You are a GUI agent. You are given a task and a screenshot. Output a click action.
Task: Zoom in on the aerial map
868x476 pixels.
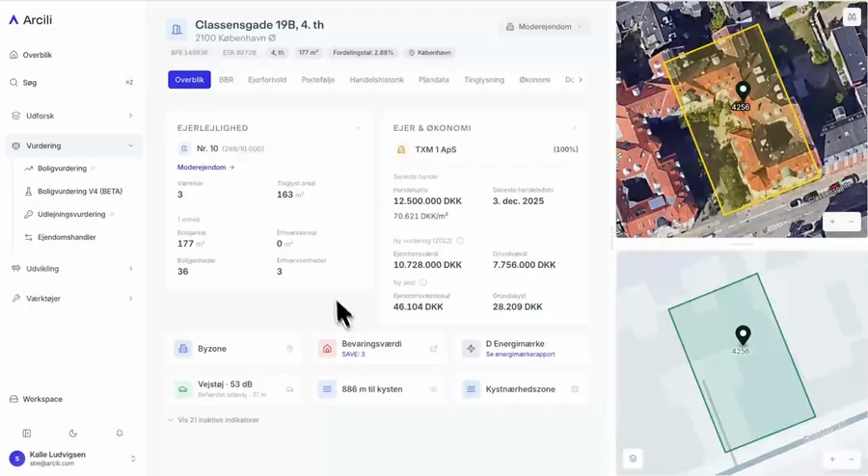(x=832, y=222)
